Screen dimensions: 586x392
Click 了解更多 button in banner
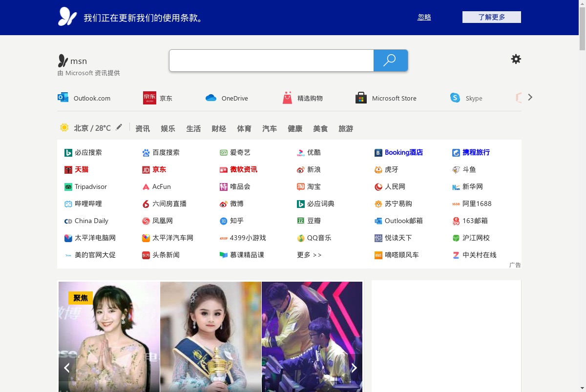492,17
